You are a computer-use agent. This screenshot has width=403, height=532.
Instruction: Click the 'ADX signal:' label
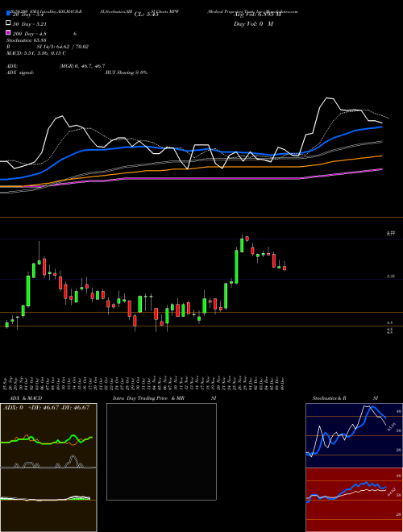[20, 73]
